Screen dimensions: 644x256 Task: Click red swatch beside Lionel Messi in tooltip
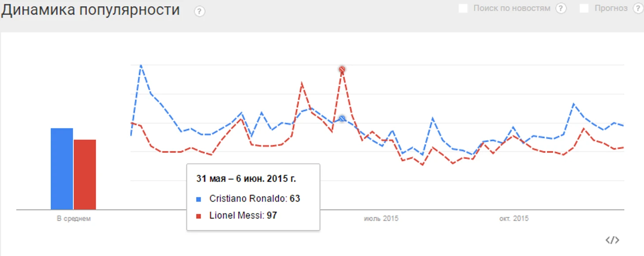(x=198, y=216)
